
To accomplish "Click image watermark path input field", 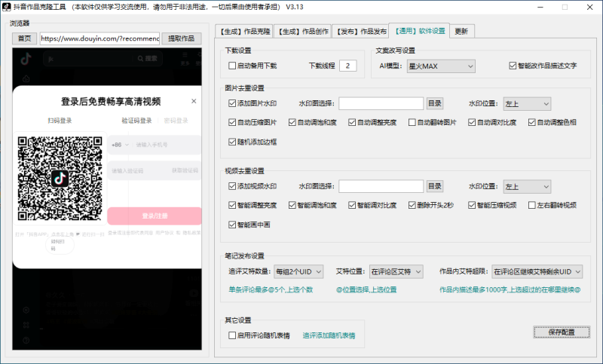I will [381, 103].
